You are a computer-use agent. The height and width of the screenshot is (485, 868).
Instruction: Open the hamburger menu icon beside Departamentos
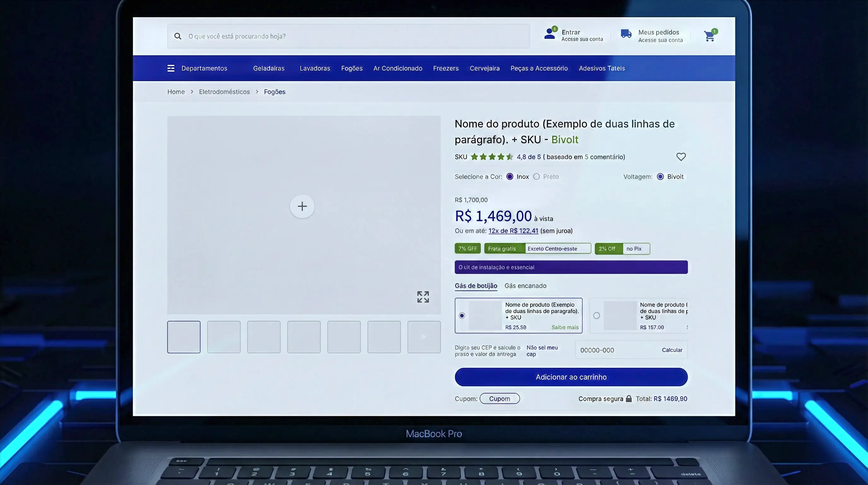click(x=171, y=68)
